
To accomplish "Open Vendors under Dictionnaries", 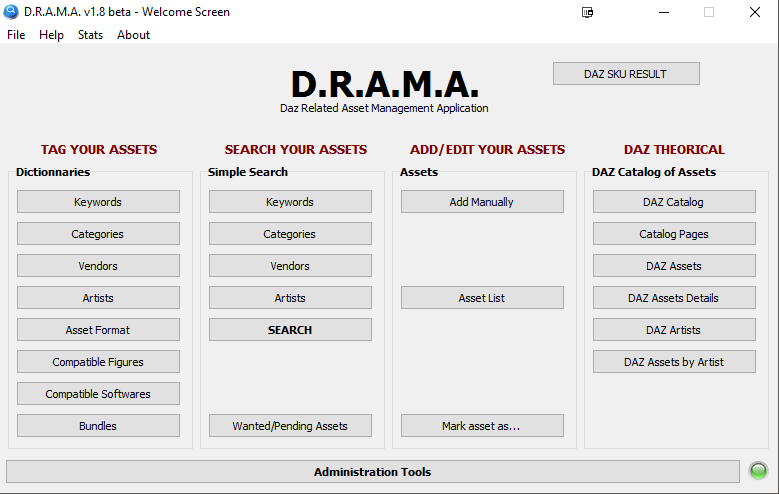I will (98, 266).
